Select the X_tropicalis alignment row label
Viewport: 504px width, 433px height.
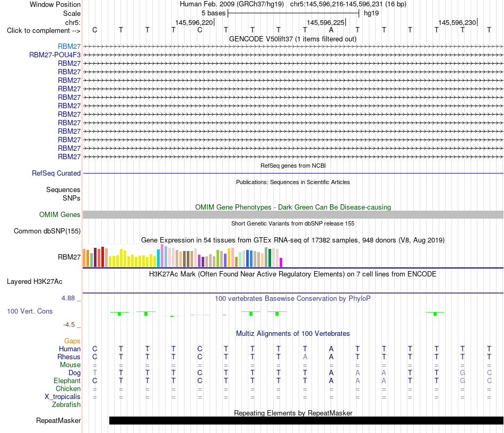(x=63, y=397)
